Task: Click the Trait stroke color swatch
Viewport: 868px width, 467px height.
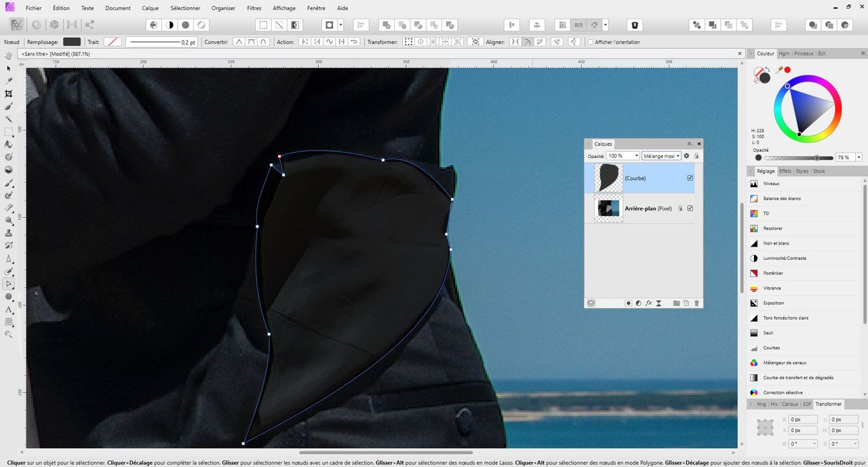Action: [x=113, y=42]
